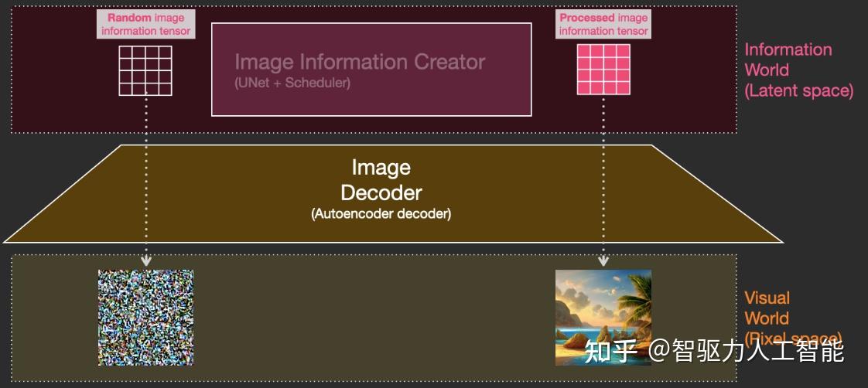
Task: Click the Image Information Creator box
Action: click(x=371, y=69)
